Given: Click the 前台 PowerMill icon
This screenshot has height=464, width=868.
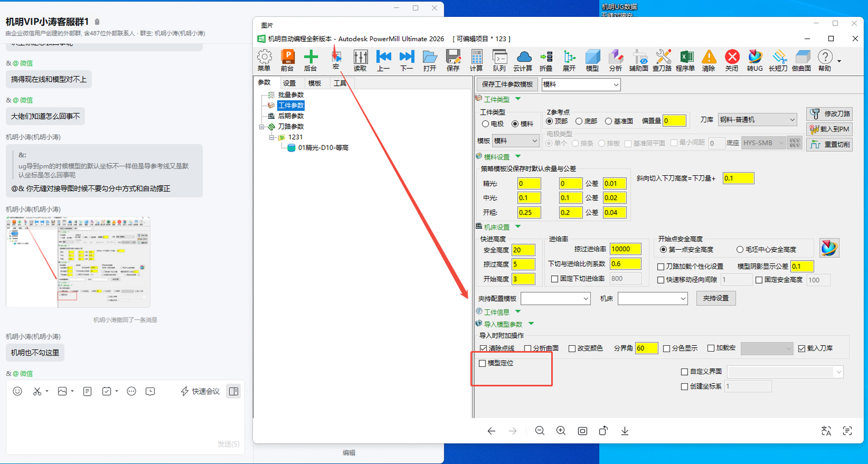Looking at the screenshot, I should coord(288,60).
